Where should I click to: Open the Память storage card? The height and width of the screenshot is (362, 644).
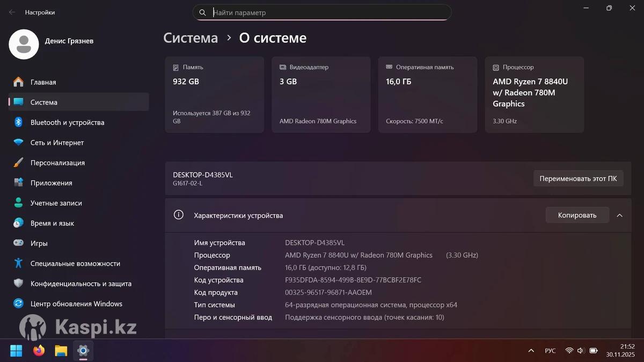click(x=214, y=95)
